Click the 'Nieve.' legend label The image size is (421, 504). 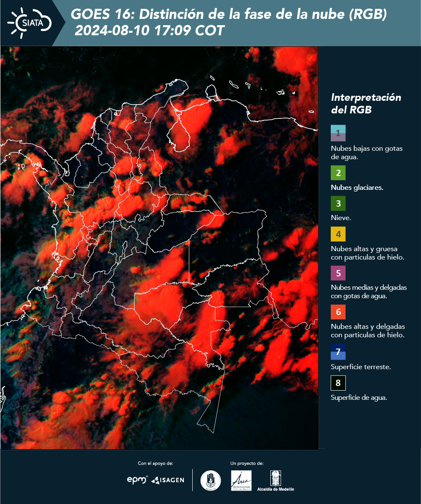[341, 218]
